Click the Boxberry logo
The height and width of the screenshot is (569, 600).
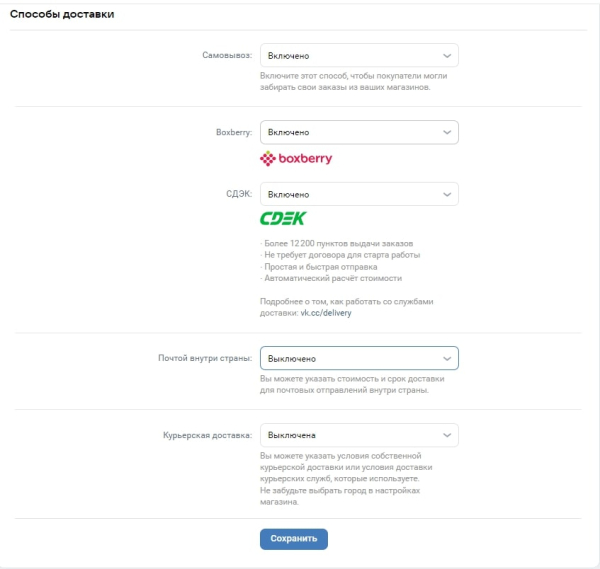[296, 158]
